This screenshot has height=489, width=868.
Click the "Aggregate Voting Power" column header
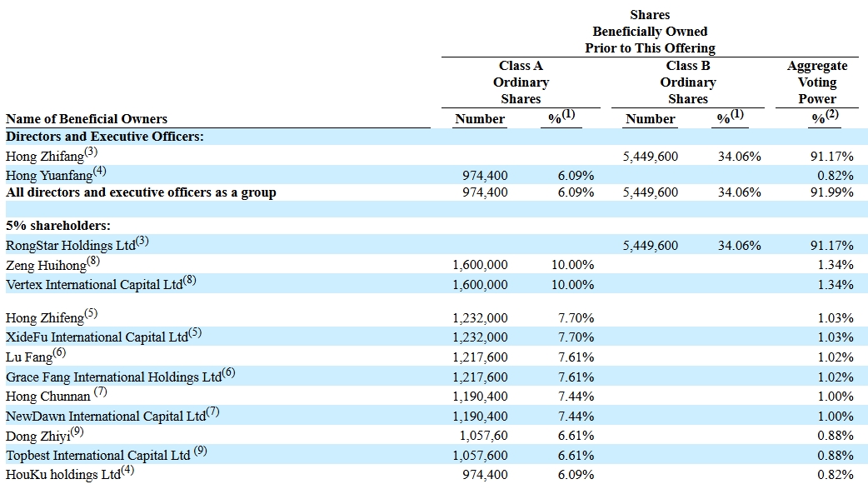tap(817, 82)
